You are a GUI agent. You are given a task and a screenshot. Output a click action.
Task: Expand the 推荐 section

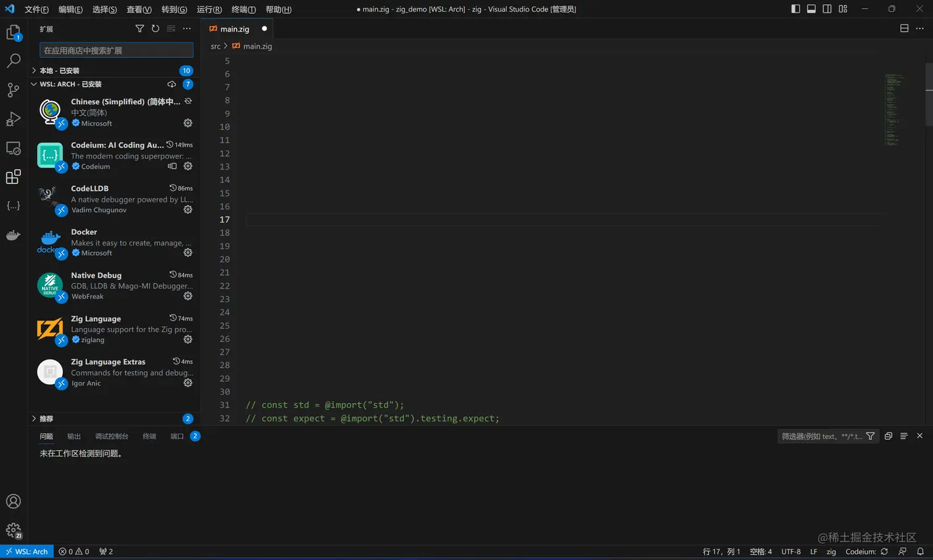click(x=114, y=419)
